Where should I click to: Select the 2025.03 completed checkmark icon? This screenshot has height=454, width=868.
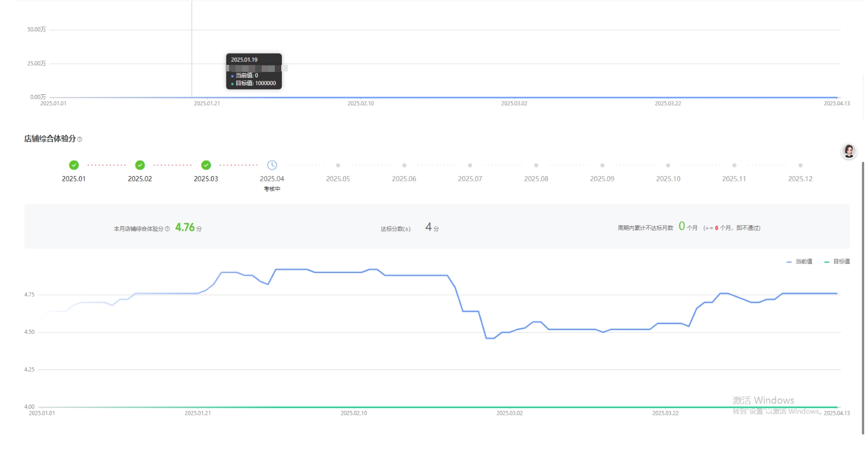[x=206, y=165]
